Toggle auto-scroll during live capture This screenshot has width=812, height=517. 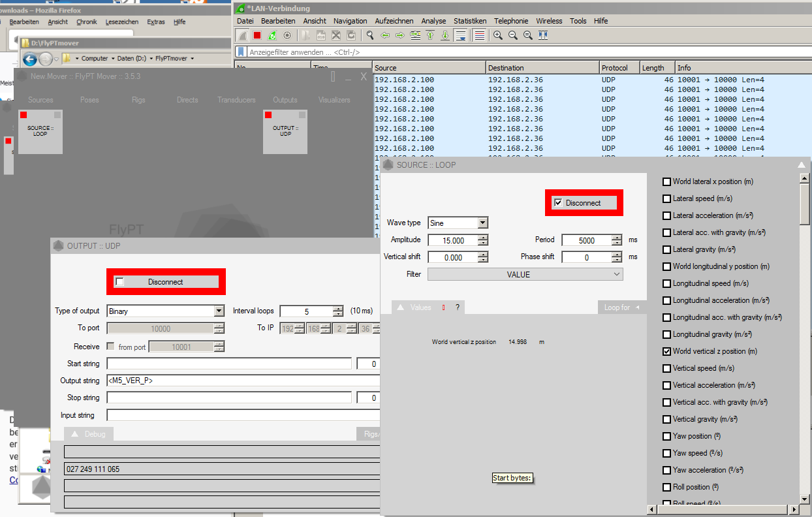[x=461, y=35]
